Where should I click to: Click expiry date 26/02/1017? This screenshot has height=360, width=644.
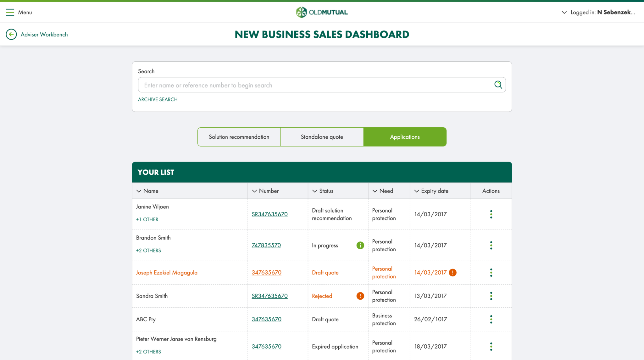[430, 319]
